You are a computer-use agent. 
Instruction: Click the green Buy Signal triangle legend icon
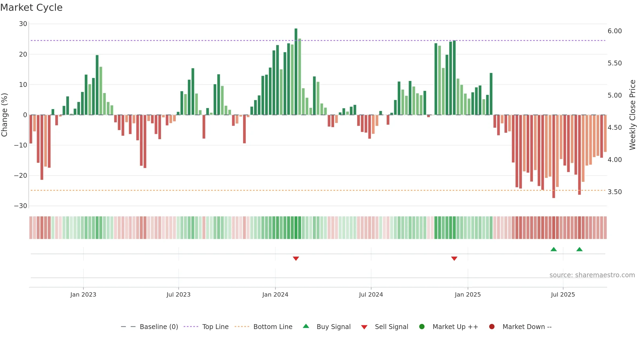306,326
